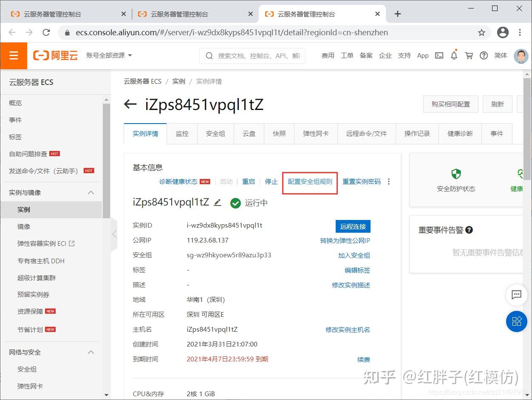Click 编辑标签 link
This screenshot has width=532, height=400.
coord(357,270)
